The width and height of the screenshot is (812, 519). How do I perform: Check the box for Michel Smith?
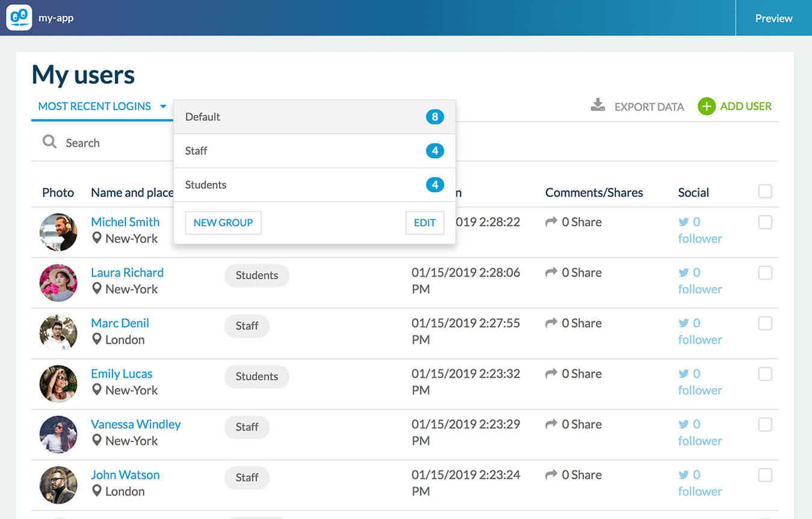click(764, 223)
